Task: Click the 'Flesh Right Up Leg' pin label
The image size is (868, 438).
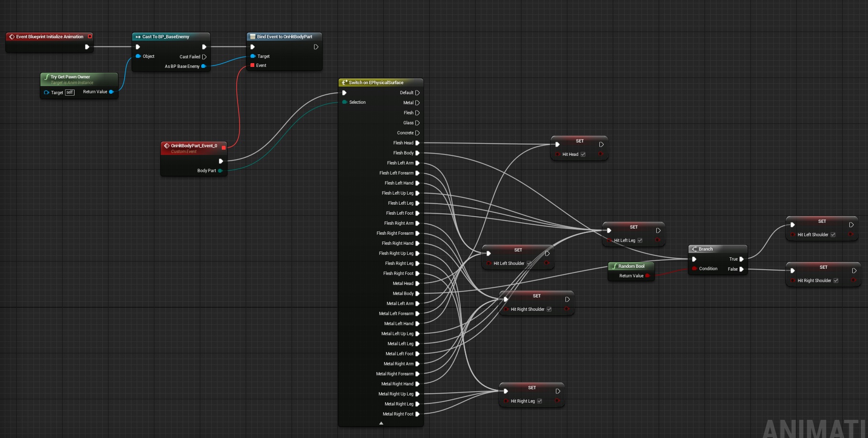Action: point(396,253)
